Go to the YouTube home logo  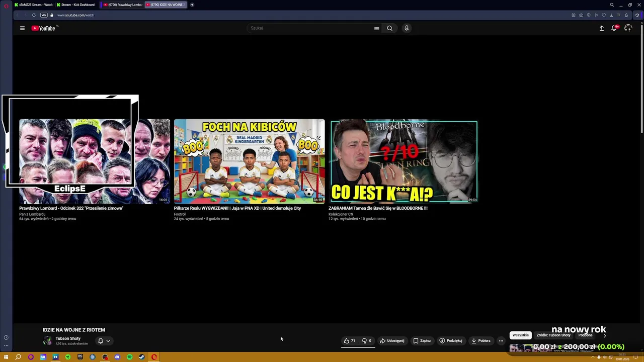pos(43,28)
